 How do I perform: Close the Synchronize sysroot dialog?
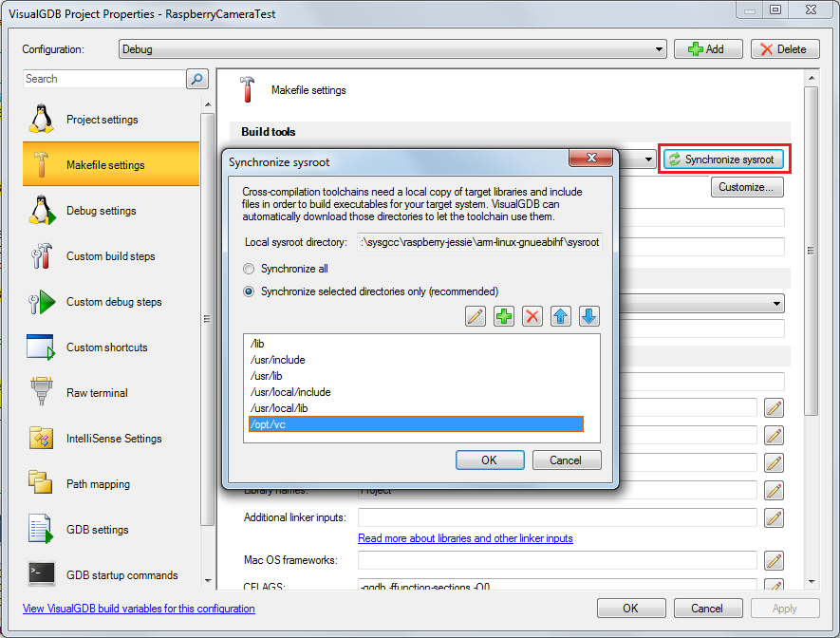point(590,158)
